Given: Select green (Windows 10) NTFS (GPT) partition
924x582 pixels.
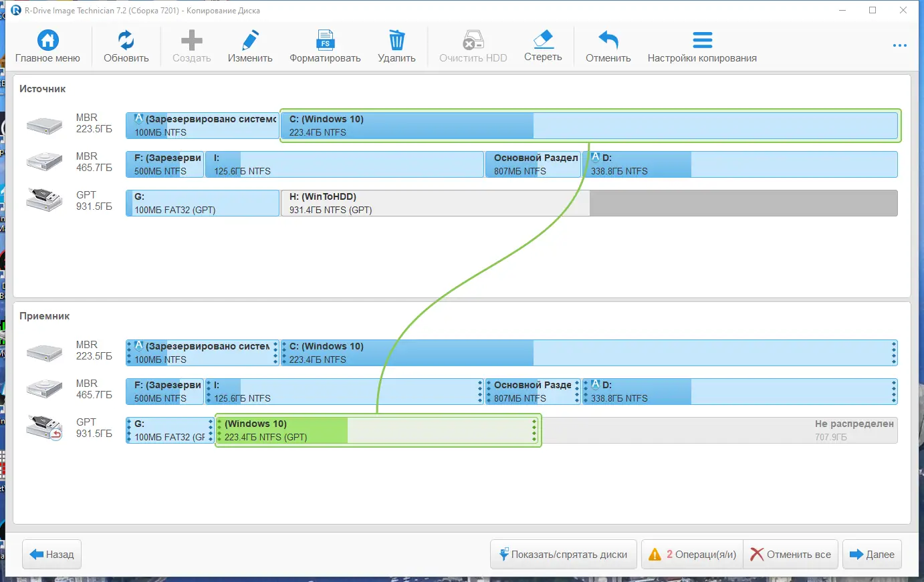Looking at the screenshot, I should [x=378, y=430].
